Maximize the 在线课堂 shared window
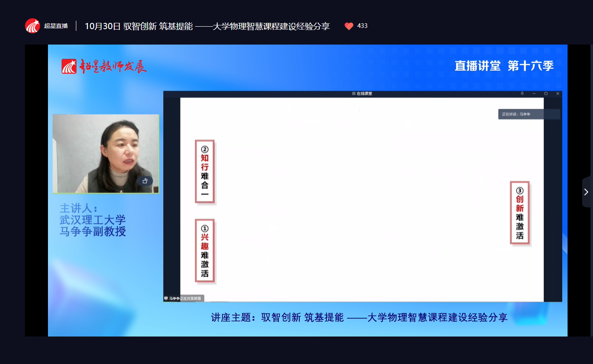This screenshot has height=364, width=593. click(x=546, y=94)
